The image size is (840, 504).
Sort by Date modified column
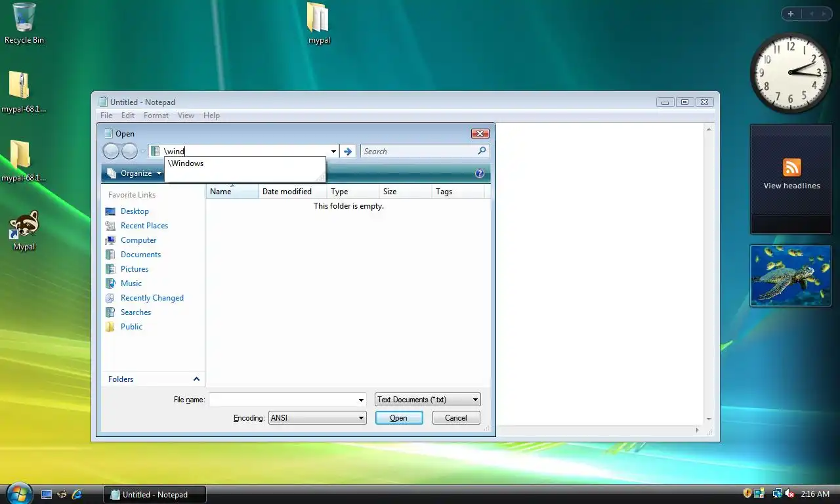point(292,192)
